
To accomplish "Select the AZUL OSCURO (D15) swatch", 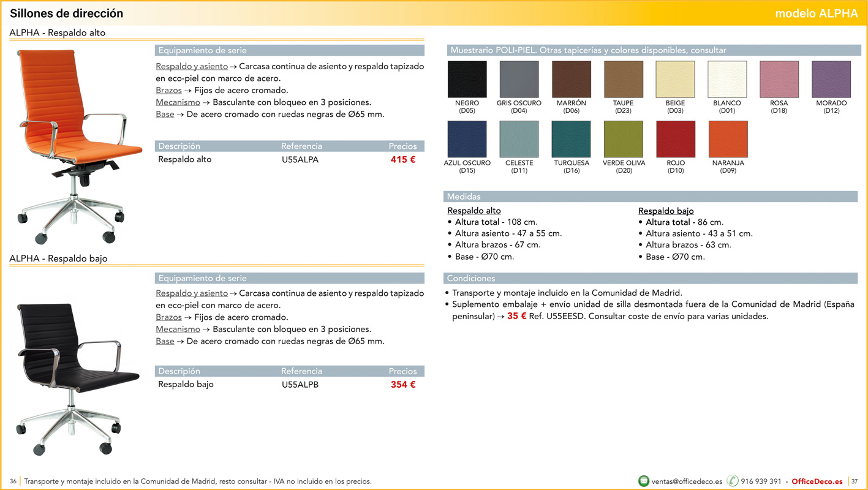I will point(467,139).
